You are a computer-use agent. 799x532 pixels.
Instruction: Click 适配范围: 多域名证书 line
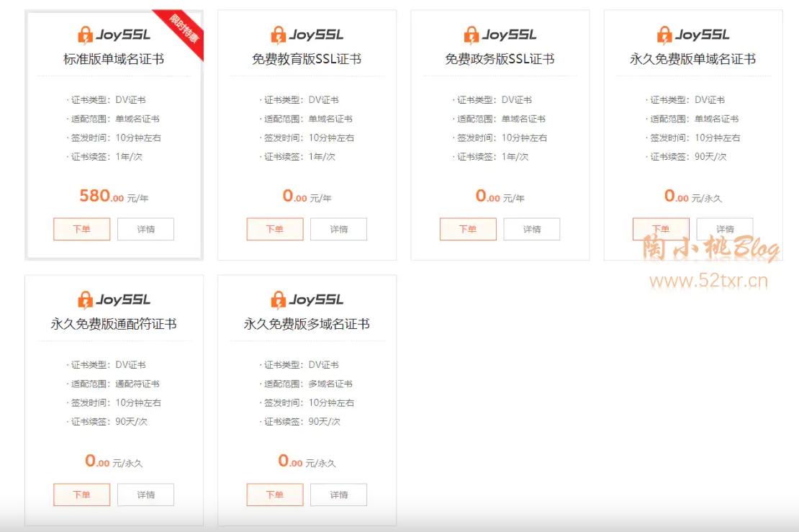coord(306,384)
